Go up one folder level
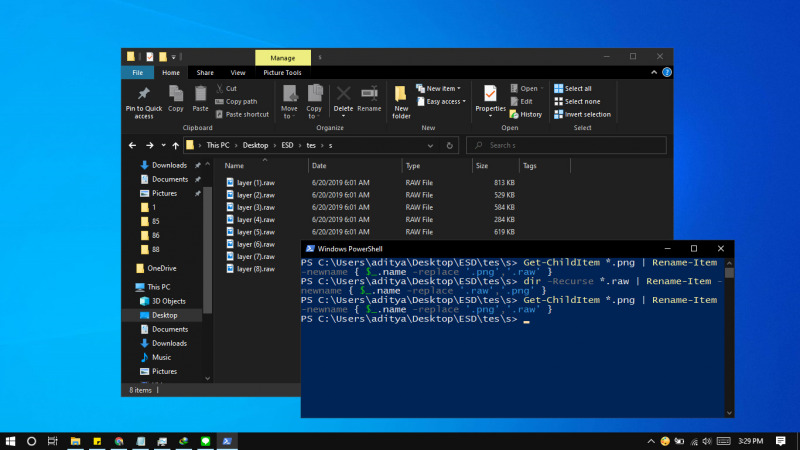The width and height of the screenshot is (800, 450). (x=176, y=145)
